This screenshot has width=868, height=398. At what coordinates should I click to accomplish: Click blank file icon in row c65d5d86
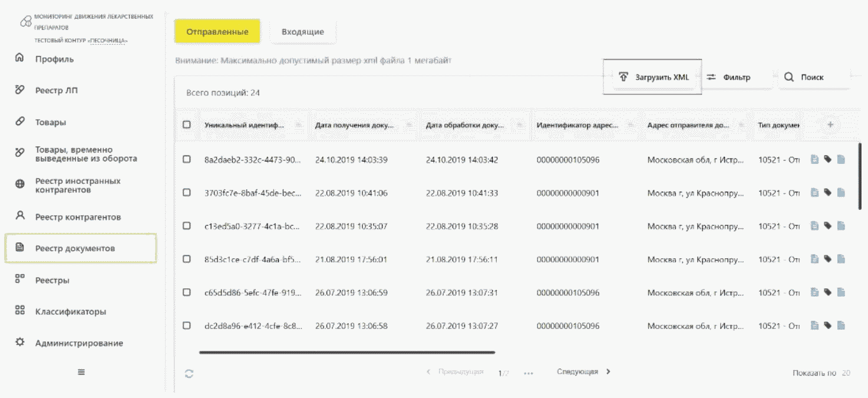tap(841, 292)
